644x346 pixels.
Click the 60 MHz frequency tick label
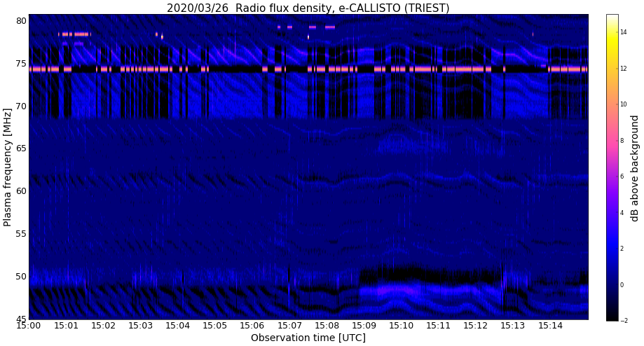[x=21, y=191]
